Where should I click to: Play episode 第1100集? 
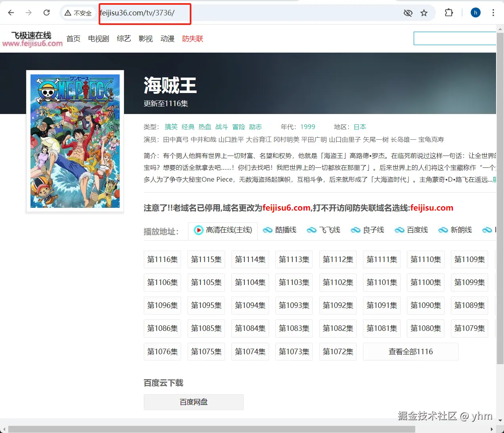(x=426, y=282)
